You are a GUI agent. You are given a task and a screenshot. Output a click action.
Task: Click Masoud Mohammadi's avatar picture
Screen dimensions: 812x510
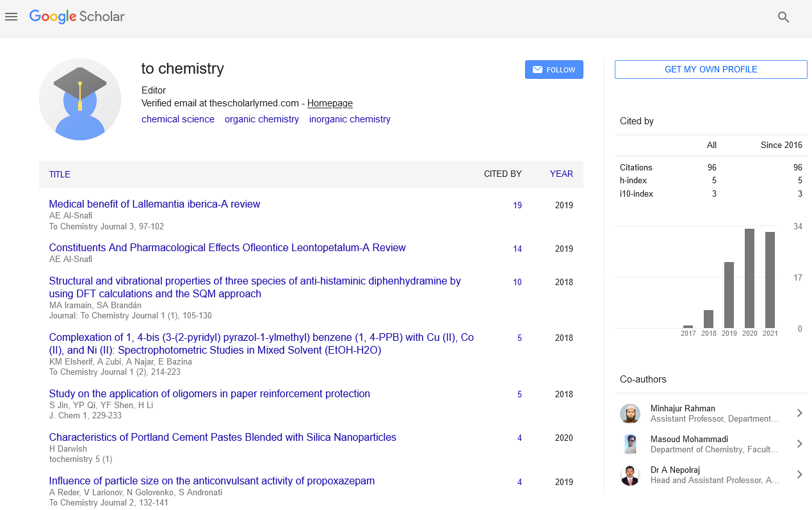[x=630, y=444]
